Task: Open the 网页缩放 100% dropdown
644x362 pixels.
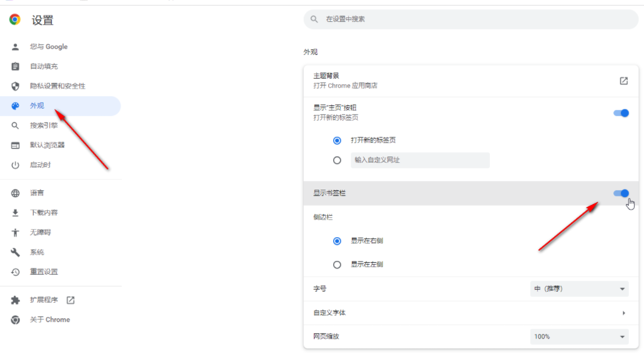Action: [579, 337]
